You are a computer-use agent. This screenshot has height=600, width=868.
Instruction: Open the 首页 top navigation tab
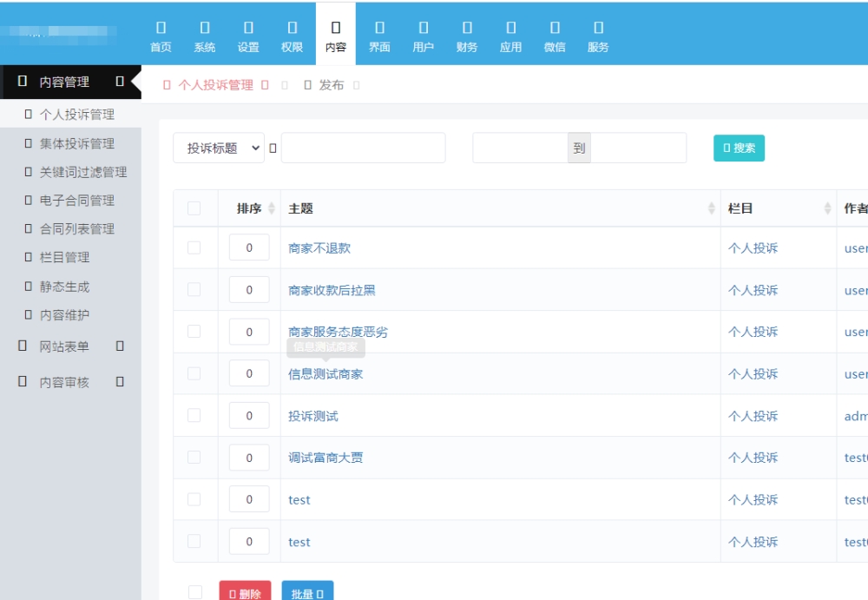[161, 36]
